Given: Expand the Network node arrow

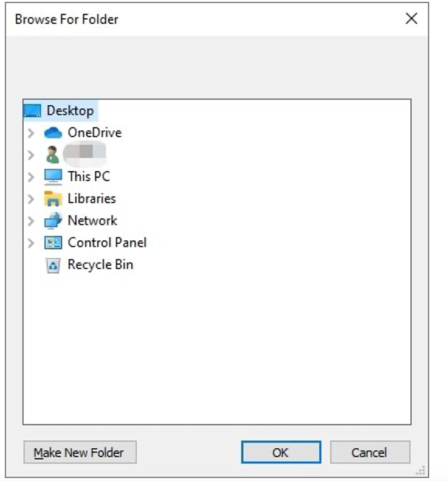Looking at the screenshot, I should click(30, 221).
